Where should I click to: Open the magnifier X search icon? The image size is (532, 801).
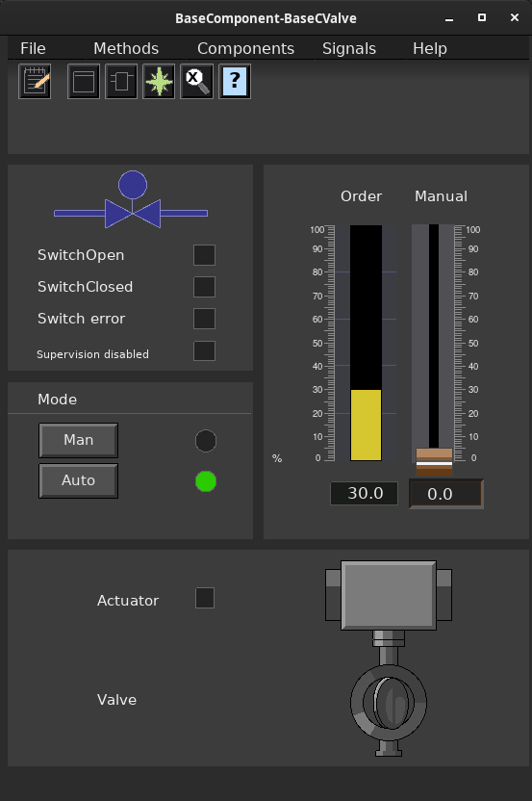coord(197,81)
